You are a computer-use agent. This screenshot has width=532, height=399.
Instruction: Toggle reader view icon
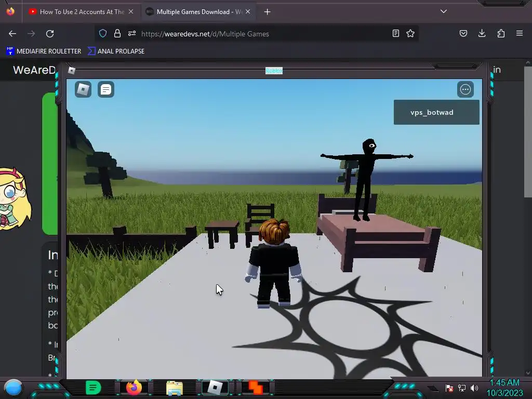395,33
